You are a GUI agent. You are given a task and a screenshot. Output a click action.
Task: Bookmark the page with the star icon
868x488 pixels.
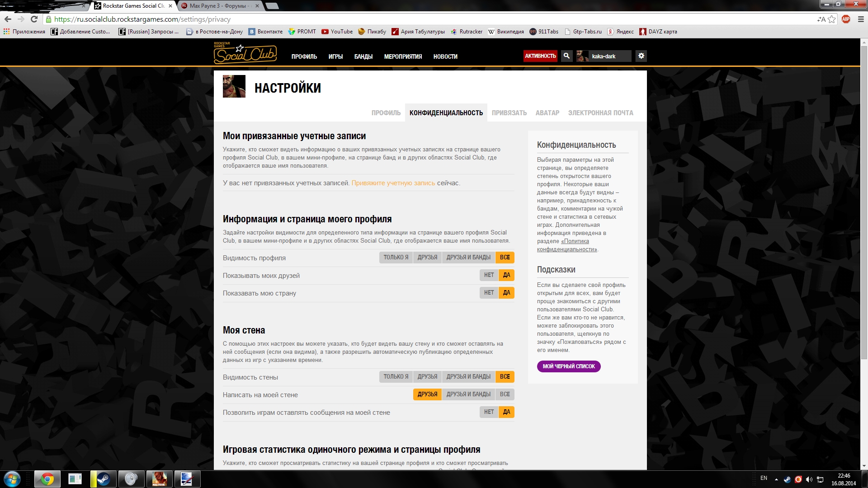(832, 19)
